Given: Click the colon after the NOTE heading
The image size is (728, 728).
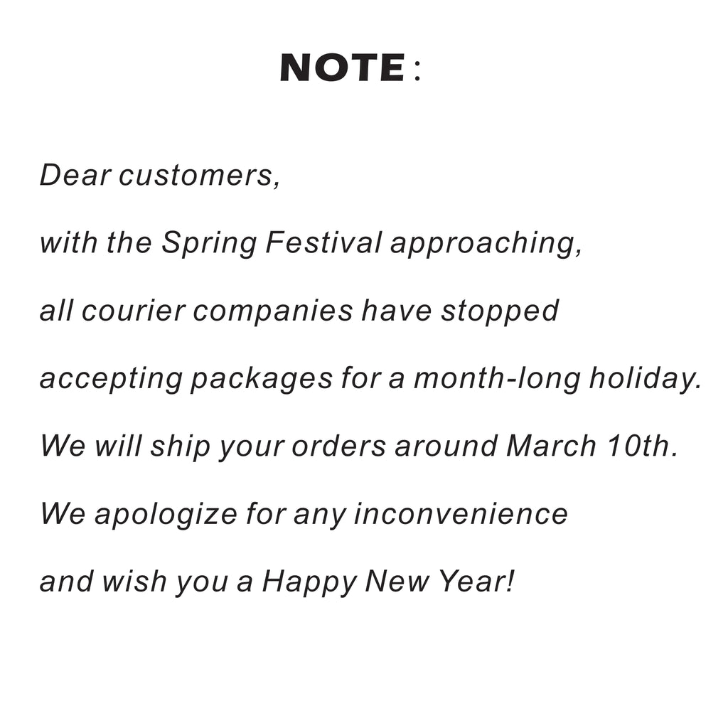Looking at the screenshot, I should [x=417, y=71].
